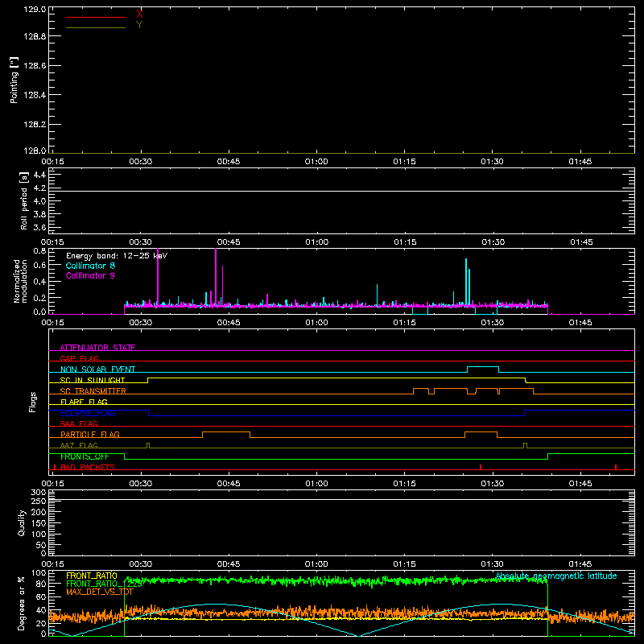The width and height of the screenshot is (644, 644).
Task: Click the 'Pointing' axis title
Action: [14, 80]
